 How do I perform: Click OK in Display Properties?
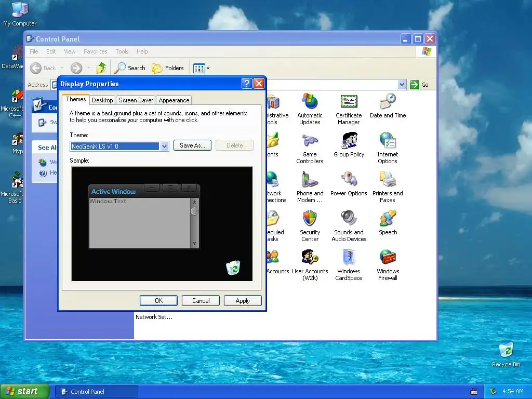coord(158,301)
